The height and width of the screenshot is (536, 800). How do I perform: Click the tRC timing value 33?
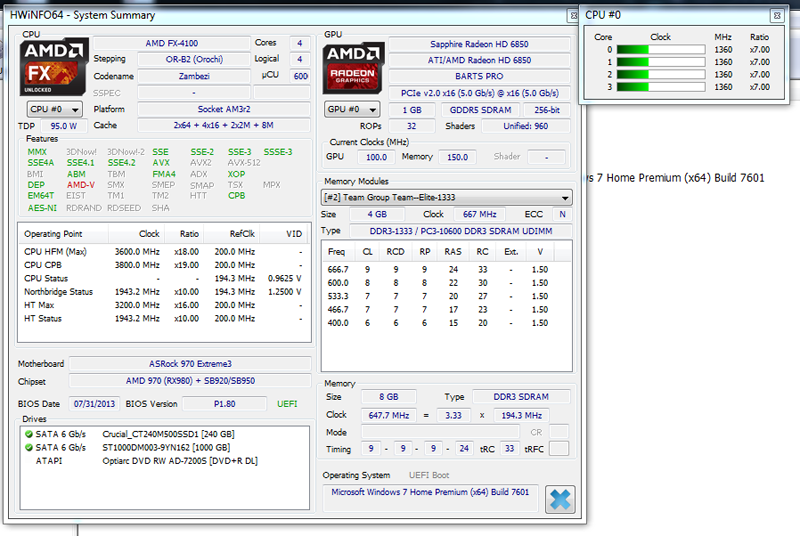pos(509,449)
